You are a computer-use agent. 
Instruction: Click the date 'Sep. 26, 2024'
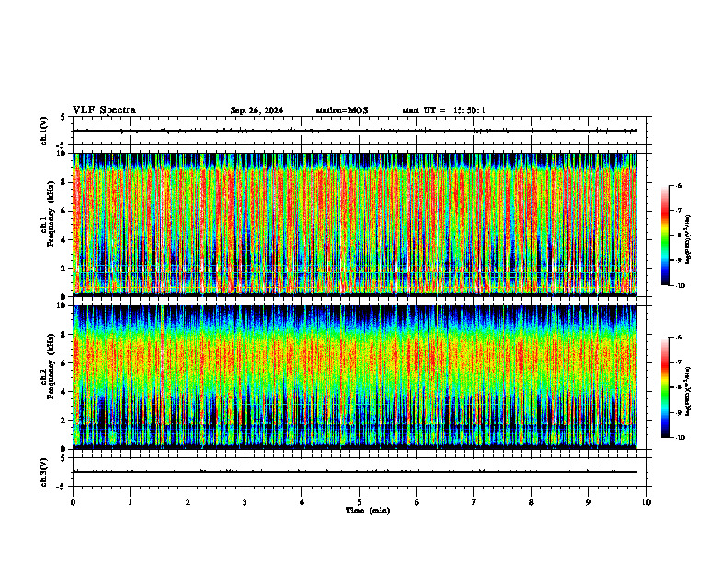[256, 110]
